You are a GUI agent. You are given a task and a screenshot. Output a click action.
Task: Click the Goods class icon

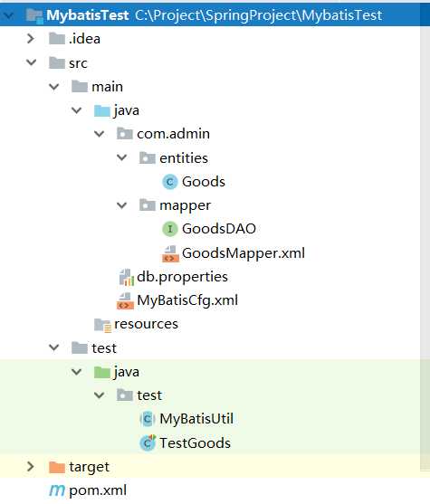click(170, 182)
